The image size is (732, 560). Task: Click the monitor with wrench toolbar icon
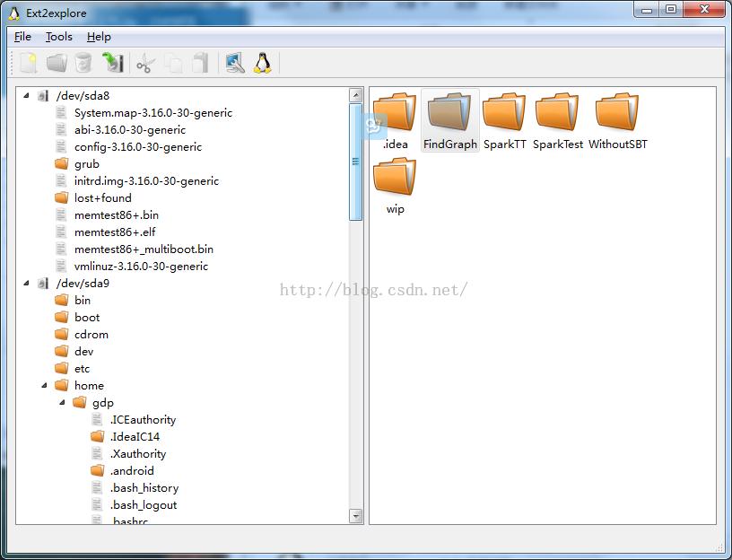[234, 63]
